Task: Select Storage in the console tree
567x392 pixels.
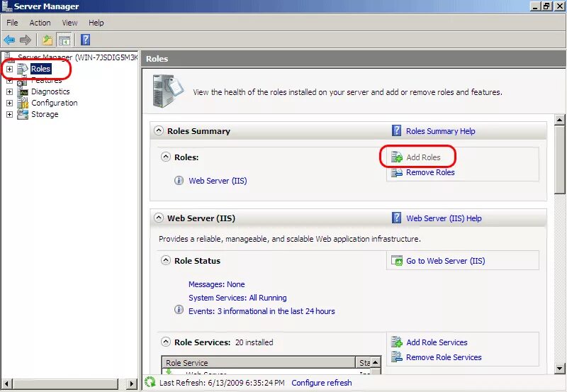Action: click(45, 114)
